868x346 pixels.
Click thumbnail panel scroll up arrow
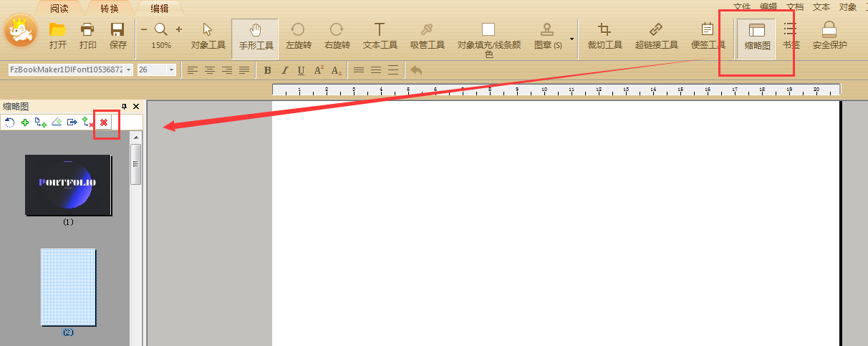pyautogui.click(x=136, y=137)
